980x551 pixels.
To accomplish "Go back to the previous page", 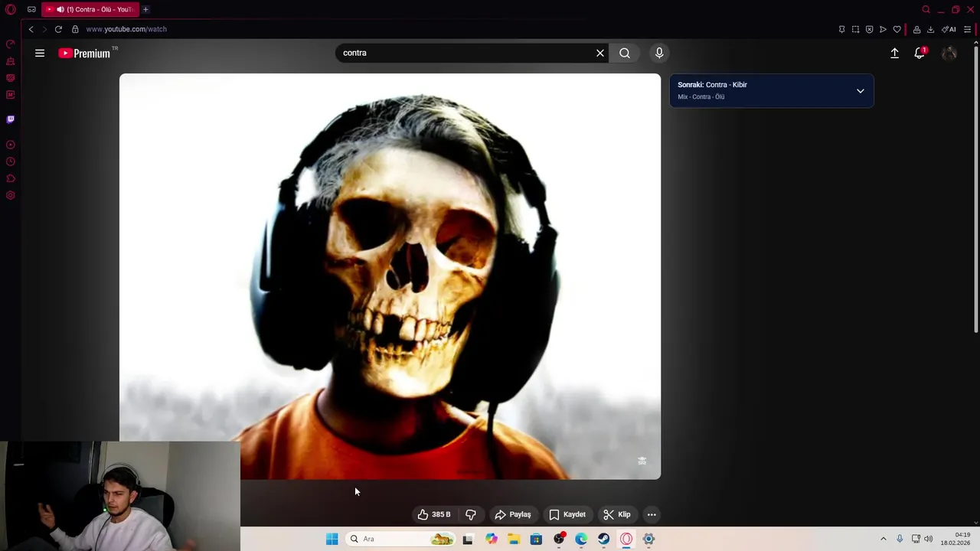I will 31,29.
